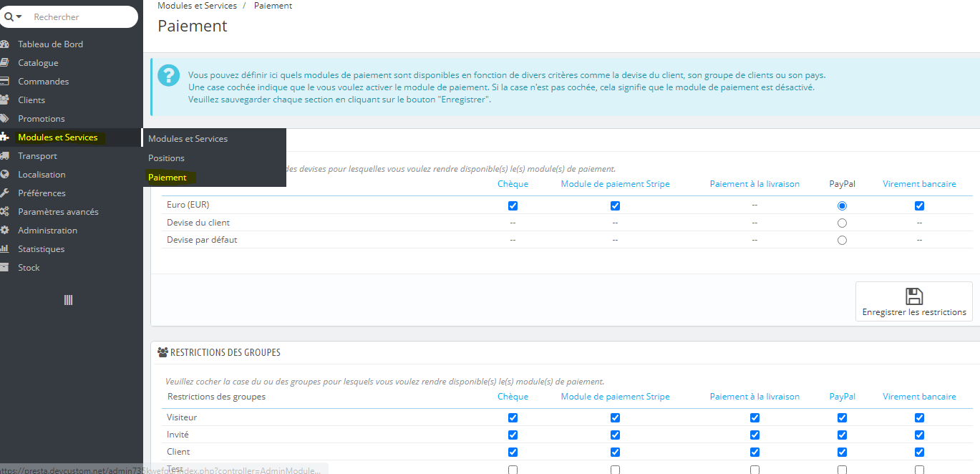
Task: Open Localisation menu item
Action: tap(42, 174)
